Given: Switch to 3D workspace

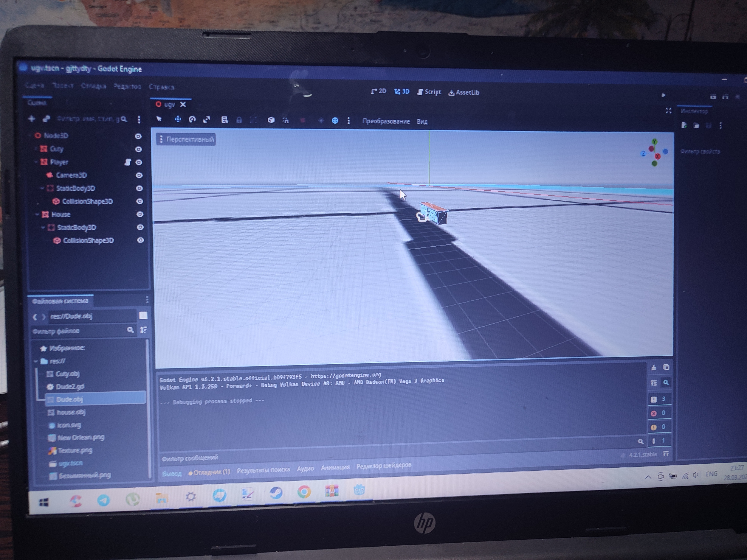Looking at the screenshot, I should [x=402, y=91].
